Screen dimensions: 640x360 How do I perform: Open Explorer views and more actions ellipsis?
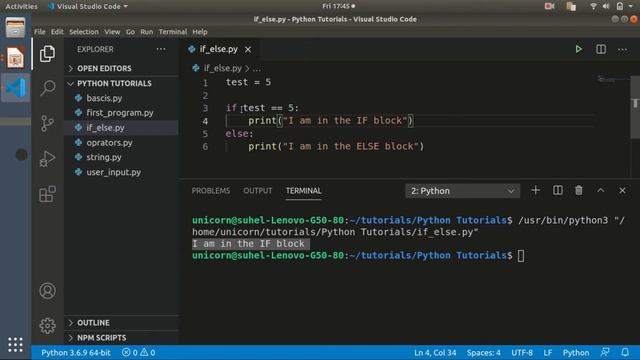tap(161, 49)
